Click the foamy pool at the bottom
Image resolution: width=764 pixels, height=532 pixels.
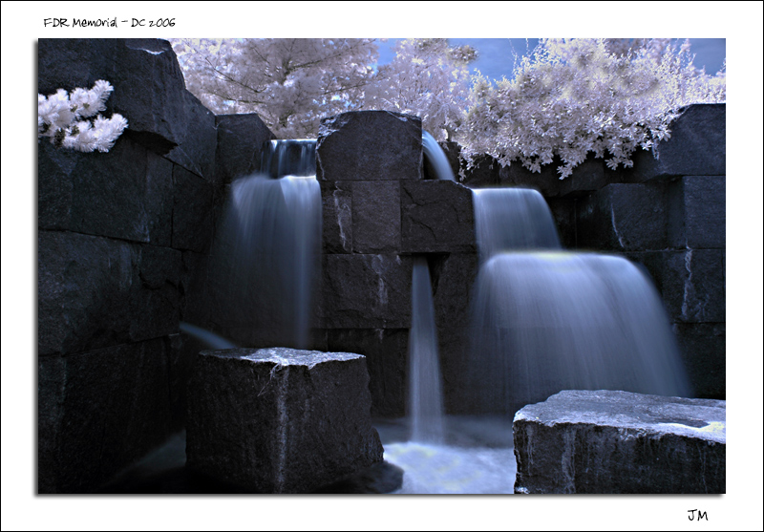tap(449, 463)
